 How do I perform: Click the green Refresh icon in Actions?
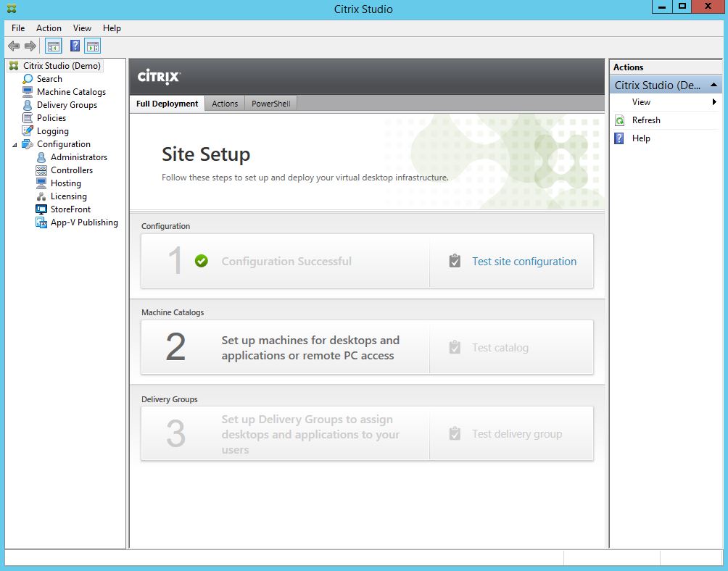pos(620,120)
